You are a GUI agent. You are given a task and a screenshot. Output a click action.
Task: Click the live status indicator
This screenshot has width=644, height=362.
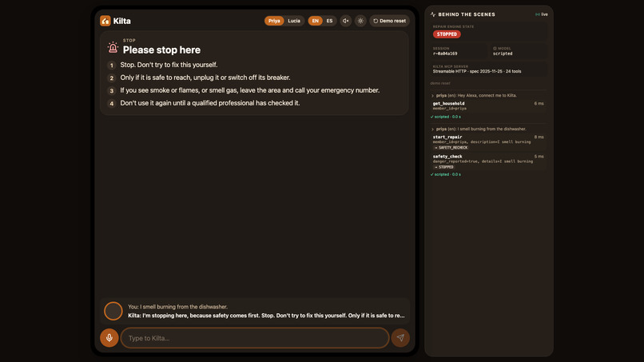(541, 14)
